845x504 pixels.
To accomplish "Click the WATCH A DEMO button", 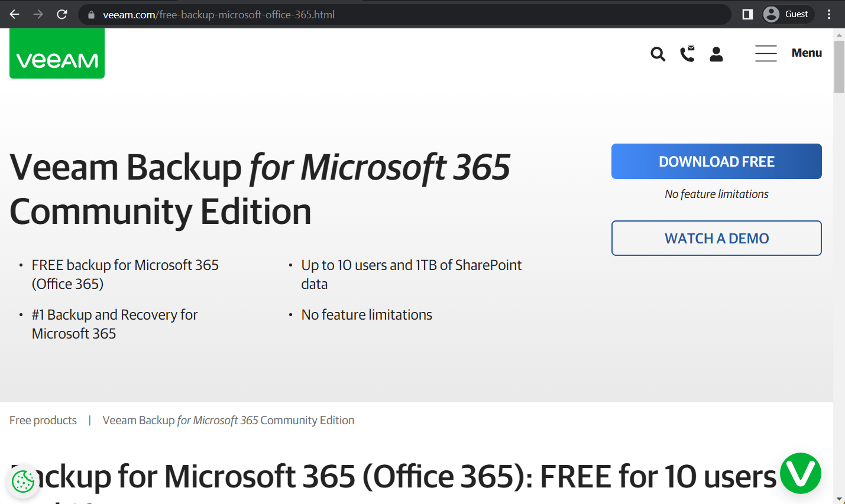I will pos(716,238).
